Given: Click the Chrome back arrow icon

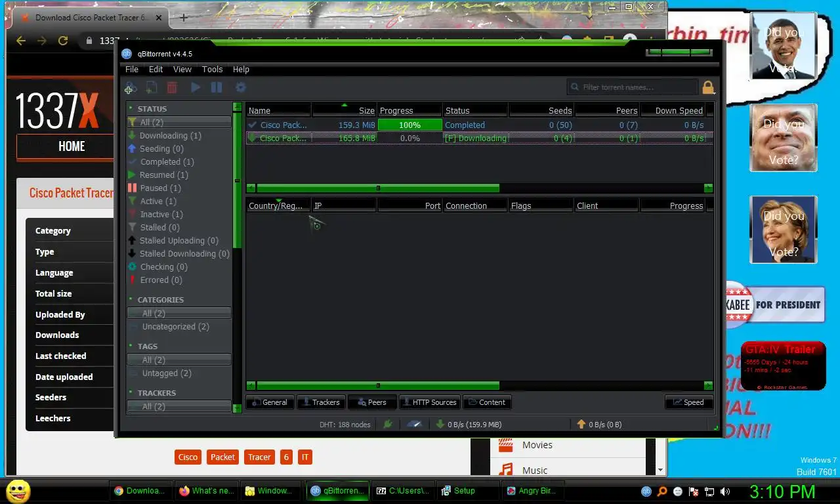Looking at the screenshot, I should [21, 41].
